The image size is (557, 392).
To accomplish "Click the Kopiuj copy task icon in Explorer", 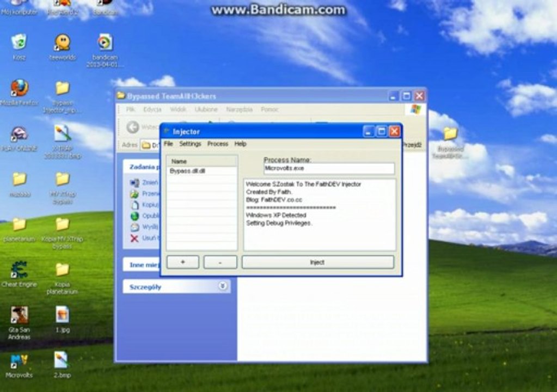I will point(134,205).
